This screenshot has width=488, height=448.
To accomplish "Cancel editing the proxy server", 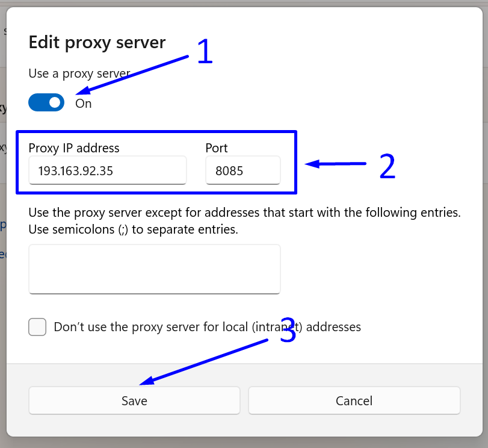I will (x=354, y=400).
